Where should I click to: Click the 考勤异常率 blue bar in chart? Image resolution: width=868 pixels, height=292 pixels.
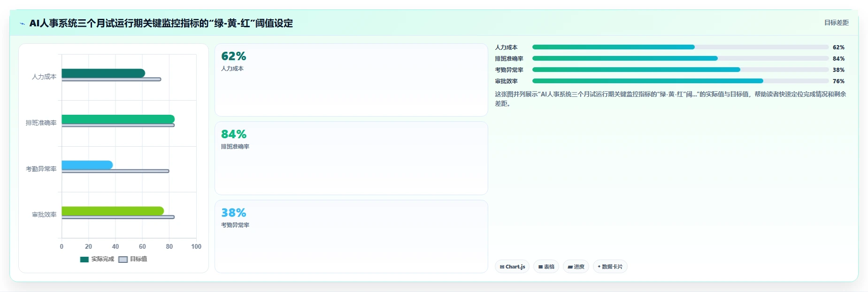[x=87, y=165]
